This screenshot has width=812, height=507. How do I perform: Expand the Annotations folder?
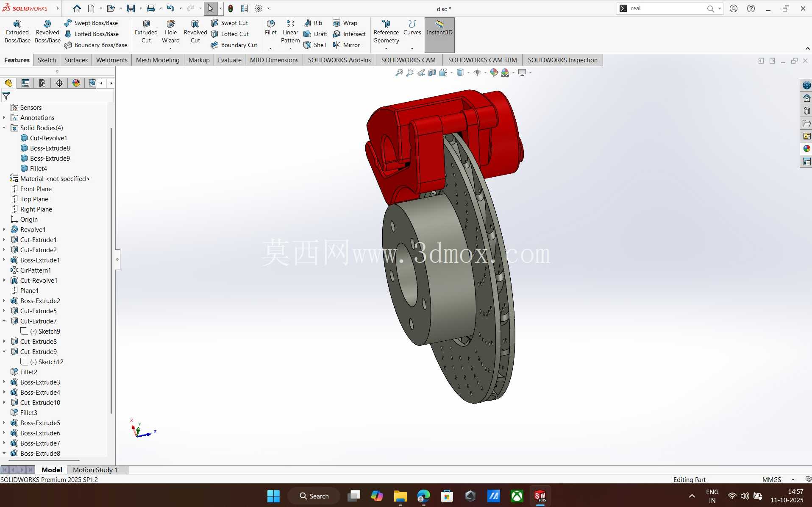pyautogui.click(x=4, y=118)
